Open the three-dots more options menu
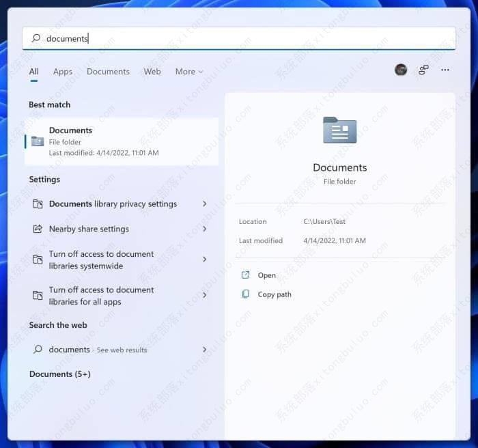The height and width of the screenshot is (448, 478). click(445, 70)
